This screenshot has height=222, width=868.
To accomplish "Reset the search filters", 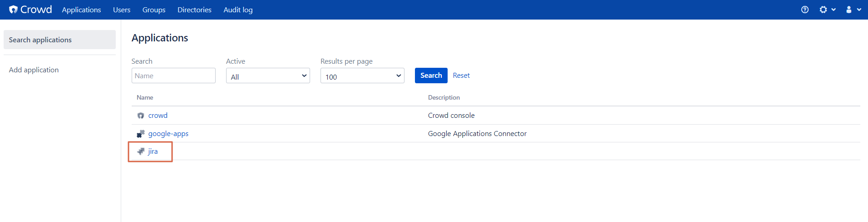I will coord(461,76).
